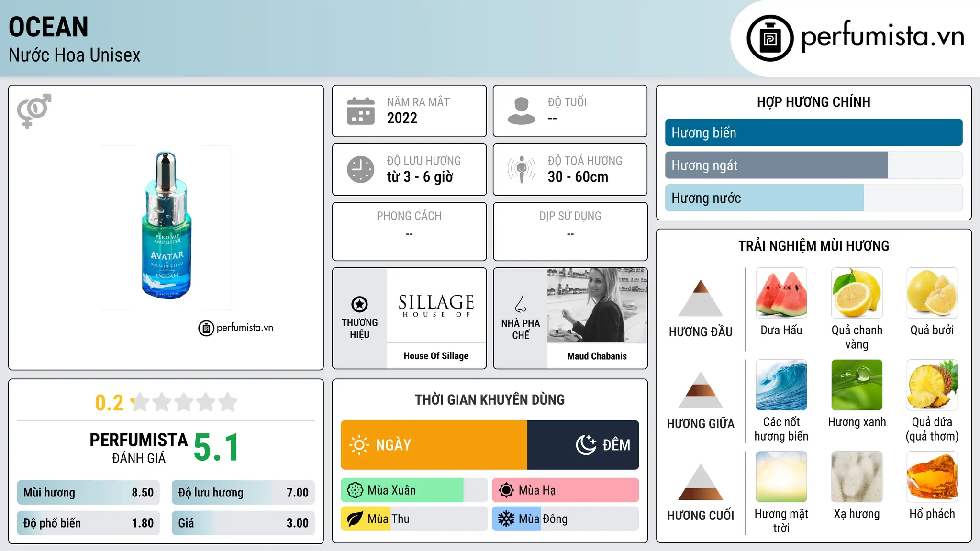Click the 0.2 user rating value
Screen dimensions: 980x551
pyautogui.click(x=109, y=403)
